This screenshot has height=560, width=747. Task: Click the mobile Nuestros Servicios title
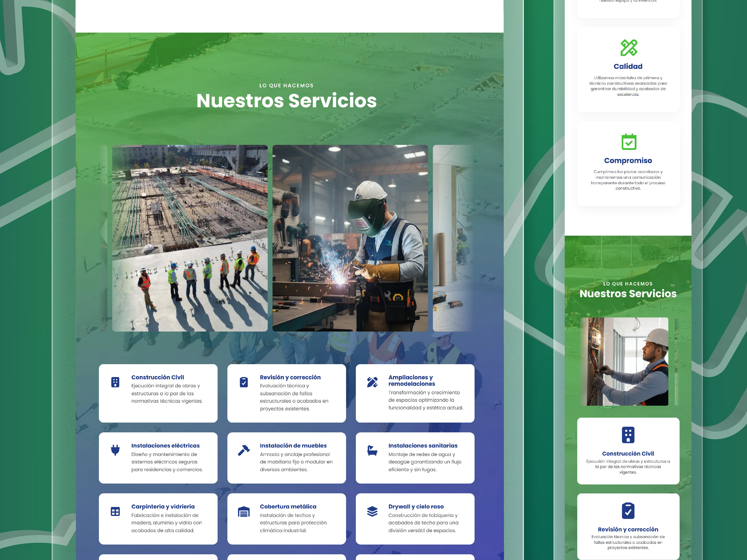click(628, 294)
